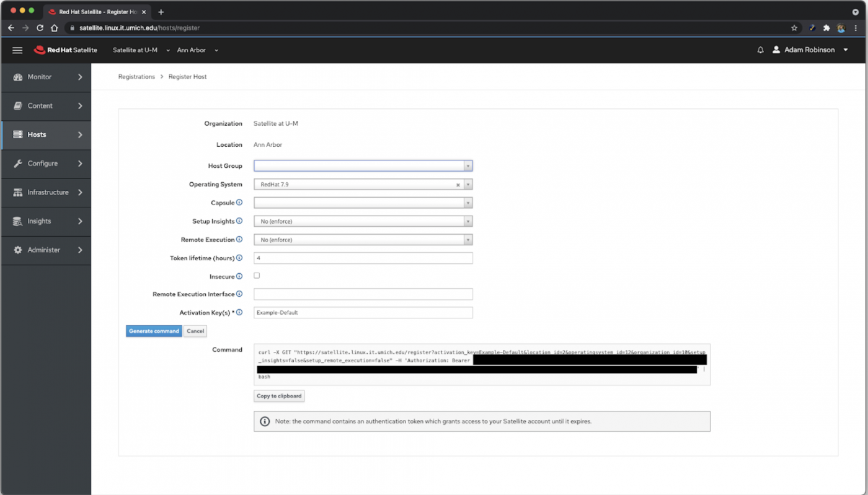Click the Red Hat Satellite logo
This screenshot has height=495, width=868.
coord(65,50)
